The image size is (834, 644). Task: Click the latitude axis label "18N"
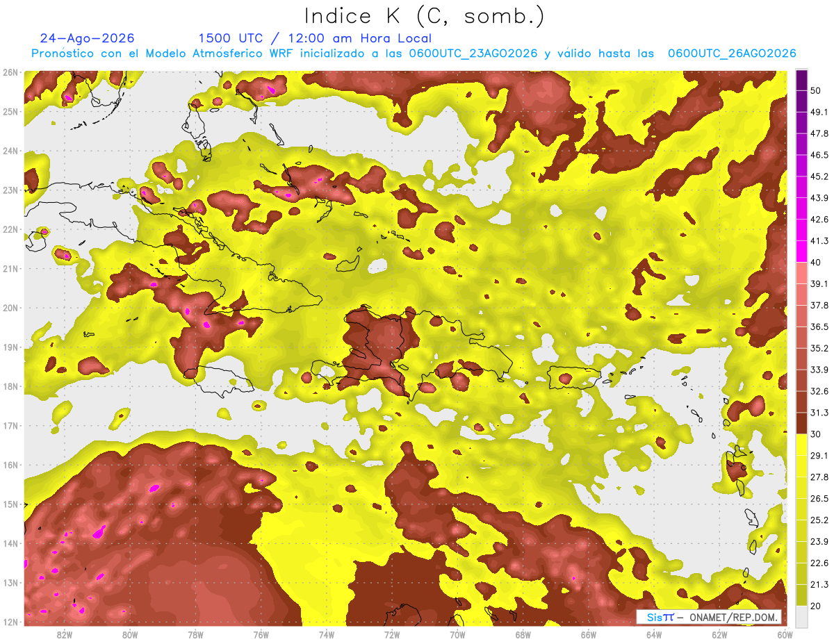(10, 386)
